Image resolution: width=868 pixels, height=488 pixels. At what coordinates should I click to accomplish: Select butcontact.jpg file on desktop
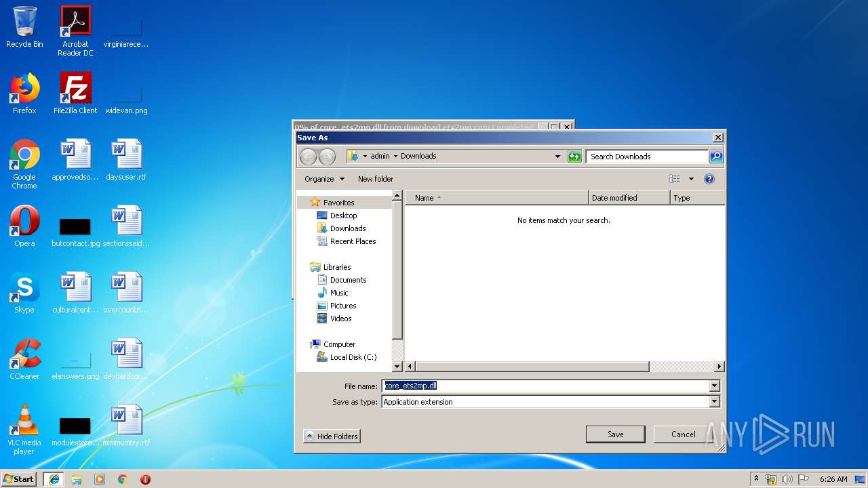tap(75, 230)
